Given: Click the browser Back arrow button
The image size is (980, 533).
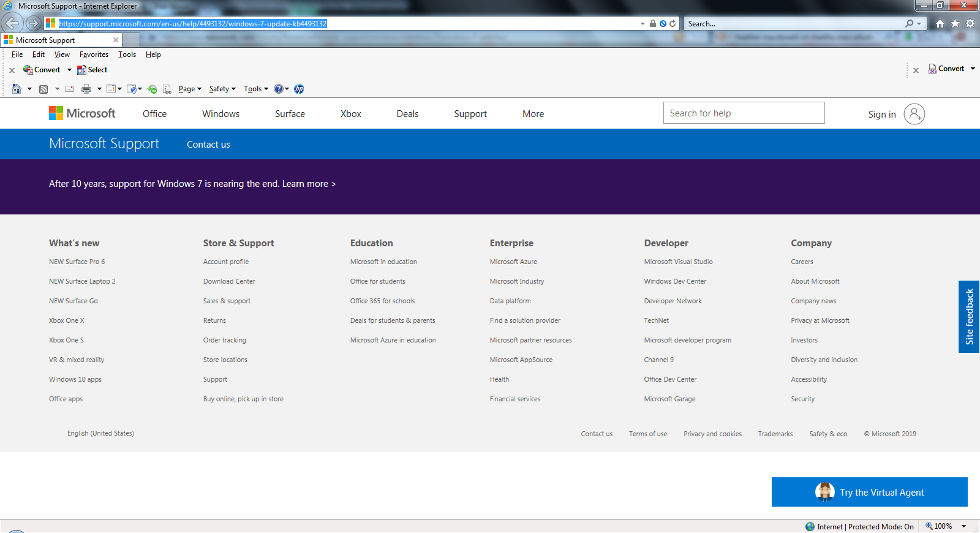Looking at the screenshot, I should (12, 23).
